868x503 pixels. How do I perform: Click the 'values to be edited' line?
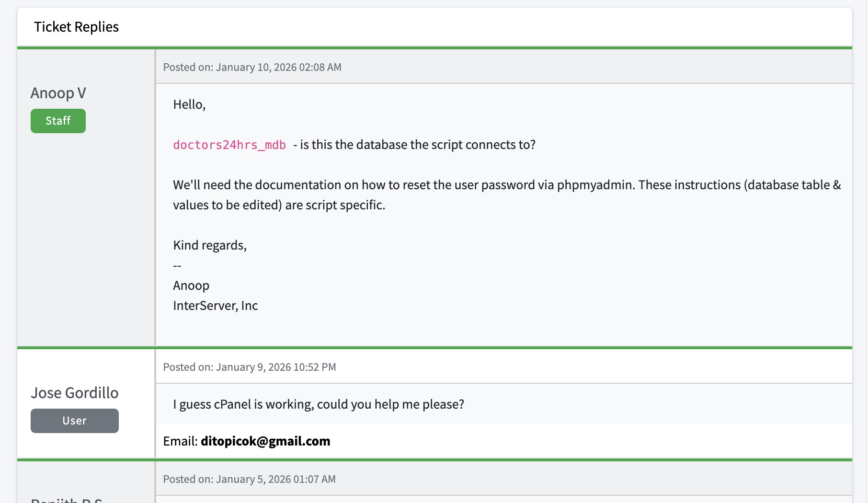pos(279,205)
